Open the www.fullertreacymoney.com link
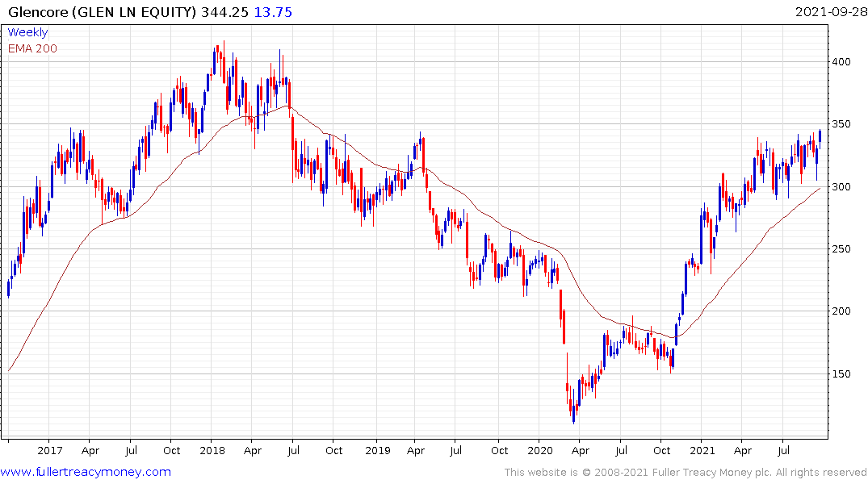868x484 pixels. (x=86, y=472)
